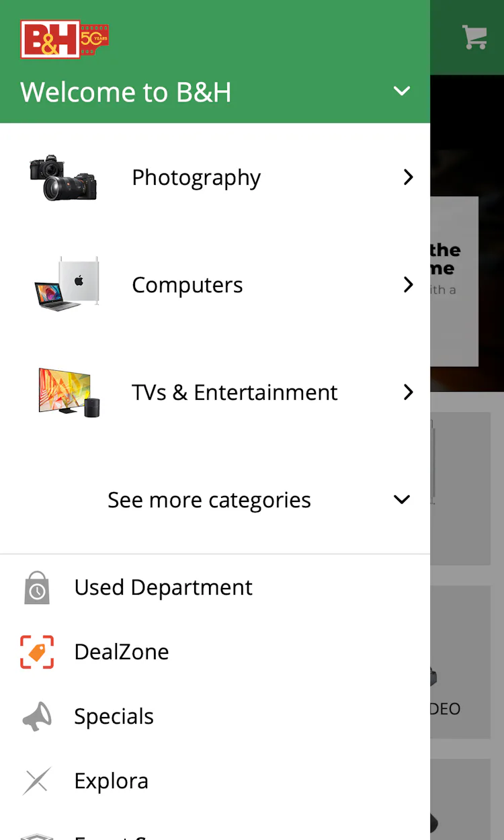Viewport: 504px width, 840px height.
Task: Open the shopping cart
Action: pyautogui.click(x=474, y=37)
